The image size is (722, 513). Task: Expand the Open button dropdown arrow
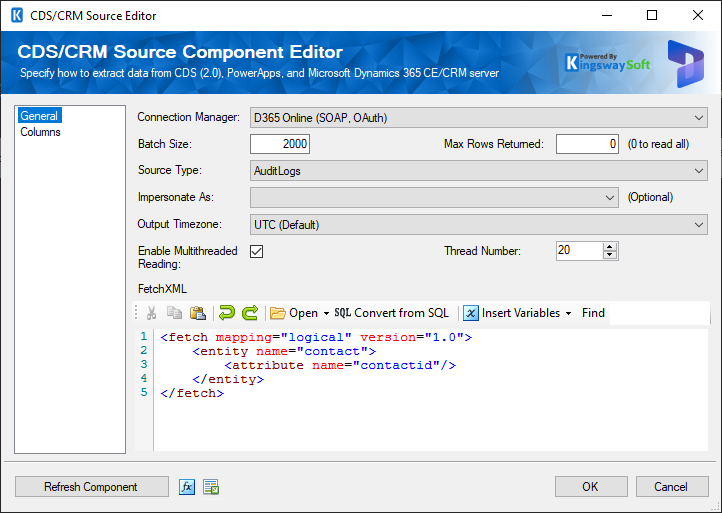pos(326,314)
